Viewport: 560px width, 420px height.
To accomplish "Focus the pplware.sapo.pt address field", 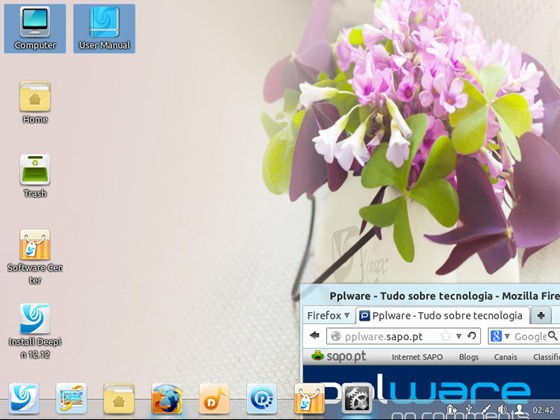I will (x=404, y=336).
